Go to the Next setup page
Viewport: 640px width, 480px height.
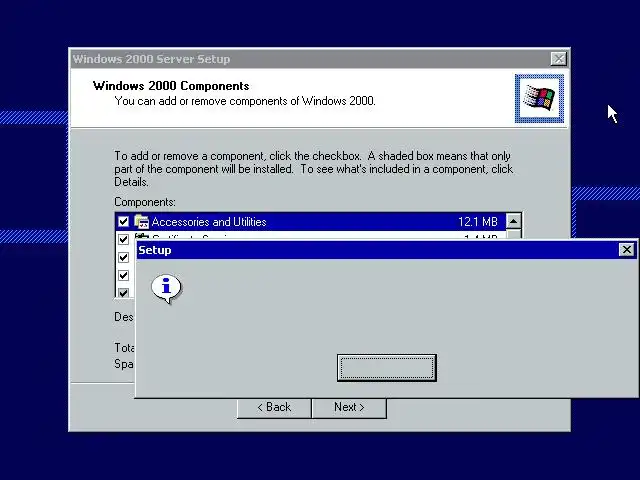pos(349,407)
